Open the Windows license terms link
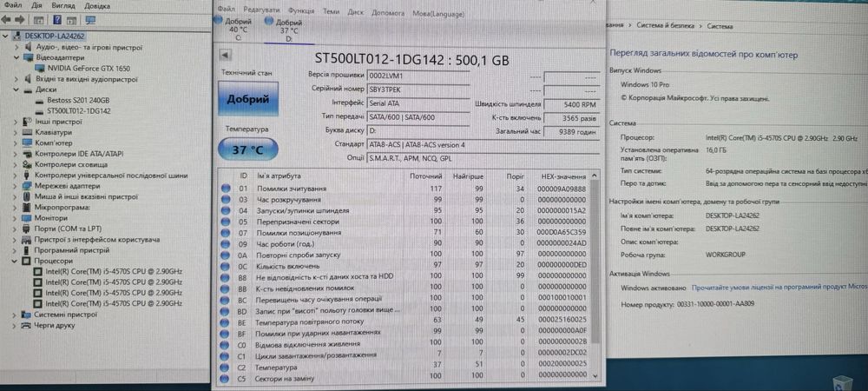This screenshot has height=391, width=868. (779, 288)
